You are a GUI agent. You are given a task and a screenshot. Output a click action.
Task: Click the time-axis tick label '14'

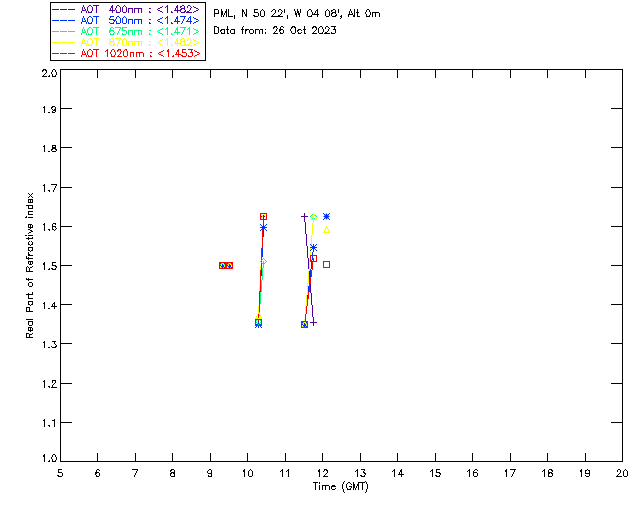tap(398, 473)
